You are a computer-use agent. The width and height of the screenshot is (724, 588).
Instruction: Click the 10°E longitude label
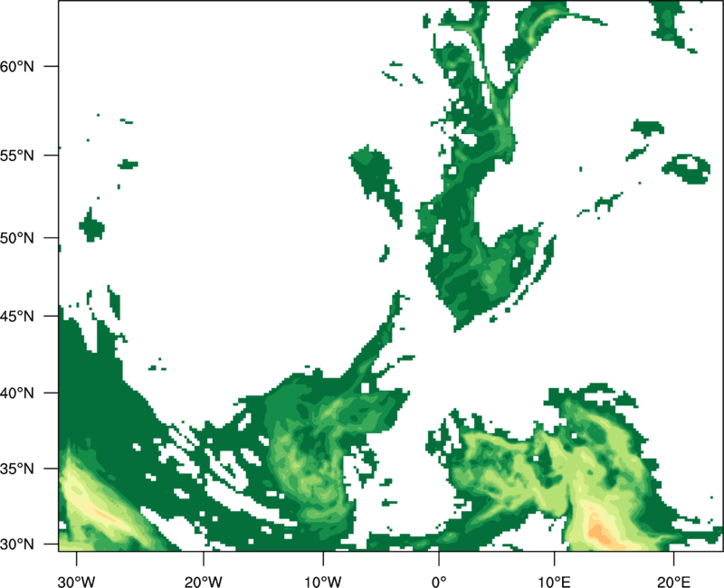pyautogui.click(x=554, y=582)
